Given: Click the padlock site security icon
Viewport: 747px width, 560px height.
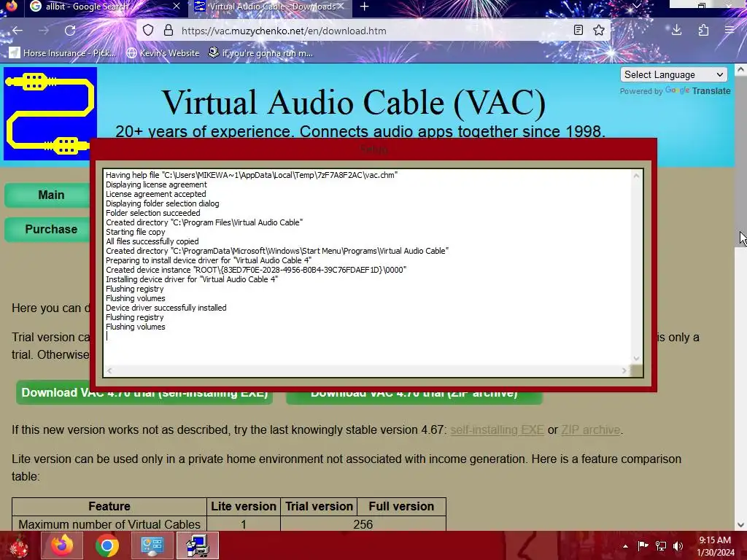Looking at the screenshot, I should pyautogui.click(x=169, y=31).
